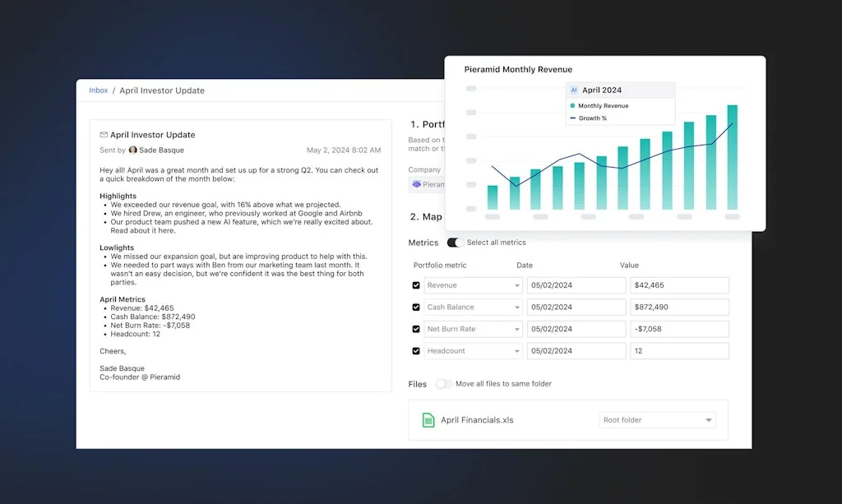Click the Growth % legend line marker
Image resolution: width=842 pixels, height=504 pixels.
point(572,119)
